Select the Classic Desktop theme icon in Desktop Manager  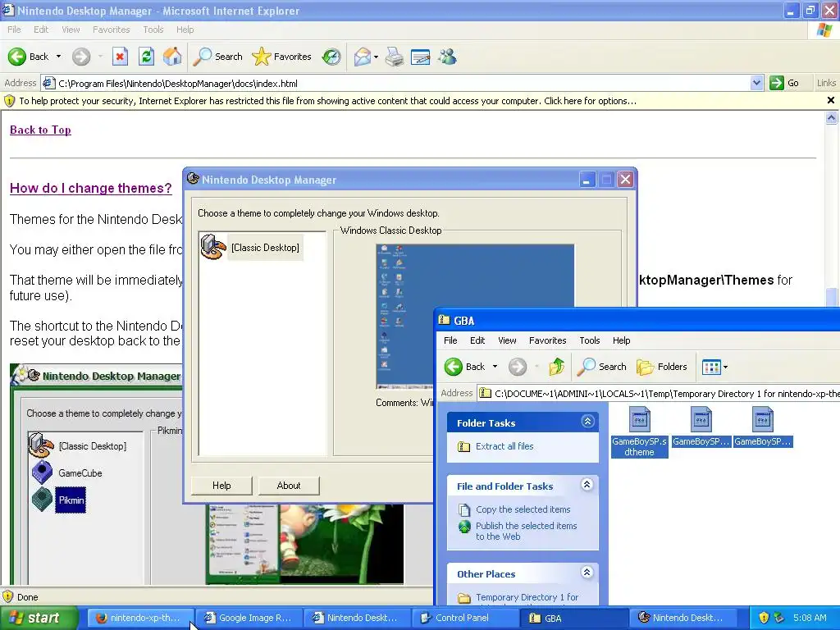(x=212, y=247)
